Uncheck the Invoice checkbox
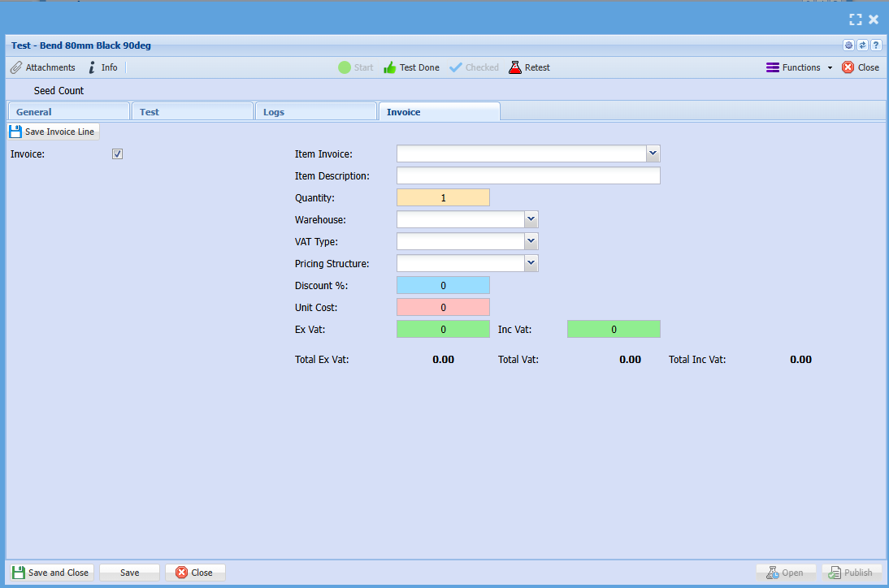Screen dimensions: 889x588 (x=117, y=154)
